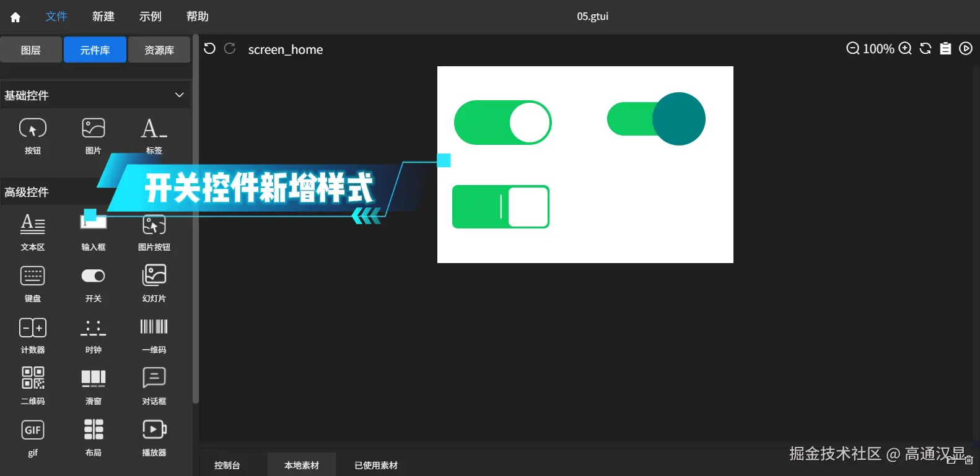Select the 滑窗 sliding window widget
The height and width of the screenshot is (476, 980).
pos(94,386)
